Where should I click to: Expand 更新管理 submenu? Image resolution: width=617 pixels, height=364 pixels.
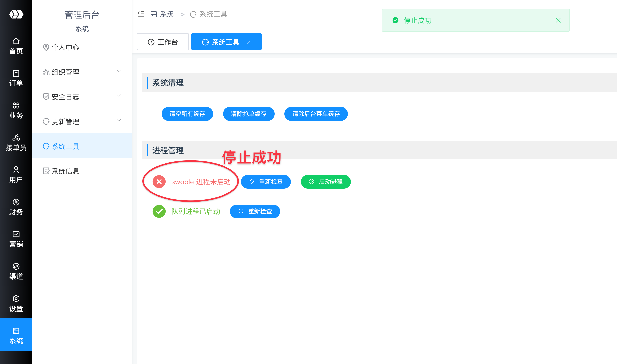pos(82,121)
